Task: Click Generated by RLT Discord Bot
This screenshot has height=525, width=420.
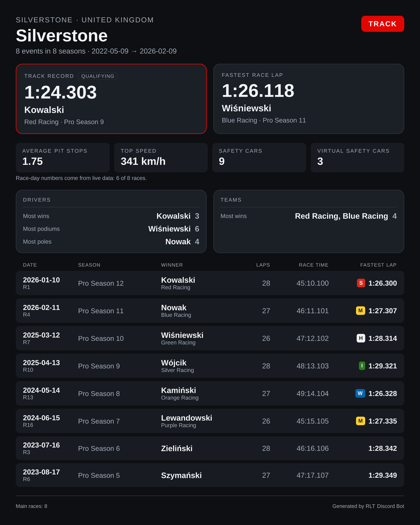Action: tap(368, 506)
